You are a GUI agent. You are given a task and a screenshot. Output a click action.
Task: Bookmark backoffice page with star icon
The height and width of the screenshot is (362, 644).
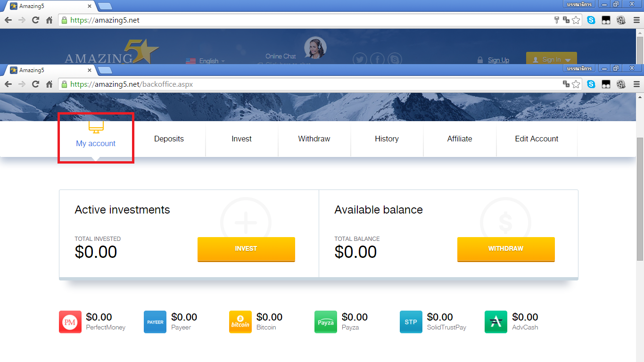pos(576,84)
